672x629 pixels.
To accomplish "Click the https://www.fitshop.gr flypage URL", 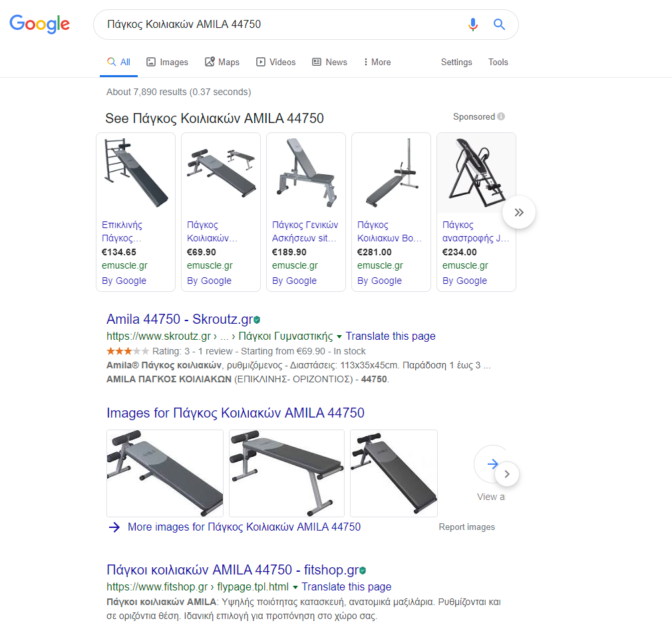I will click(198, 586).
